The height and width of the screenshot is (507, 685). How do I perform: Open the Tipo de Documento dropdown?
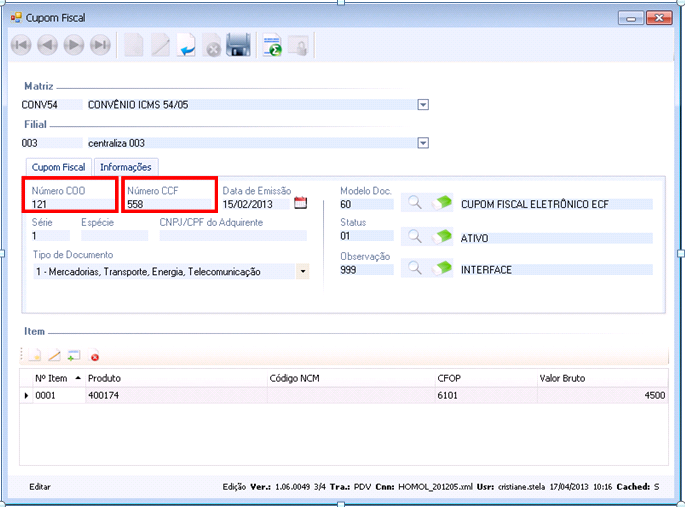[302, 271]
